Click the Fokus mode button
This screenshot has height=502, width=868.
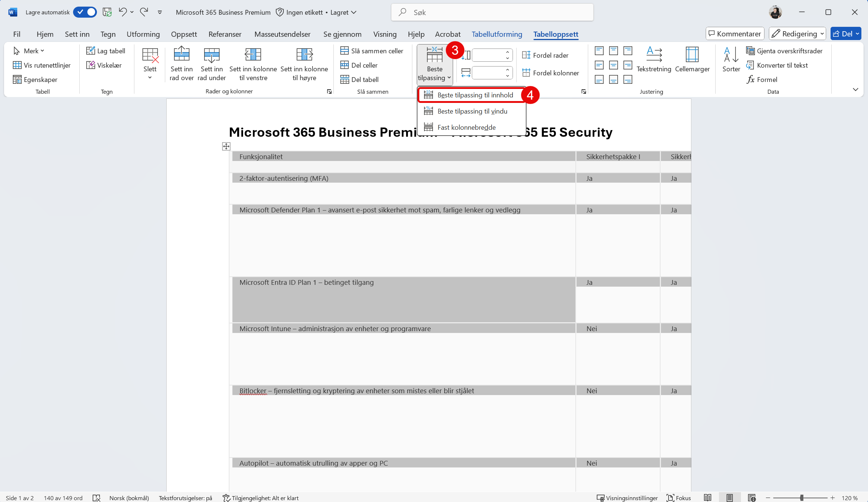coord(679,498)
